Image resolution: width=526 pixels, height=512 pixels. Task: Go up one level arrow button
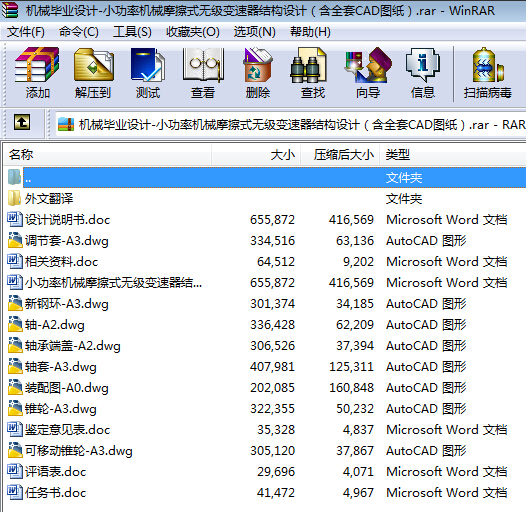[x=22, y=122]
